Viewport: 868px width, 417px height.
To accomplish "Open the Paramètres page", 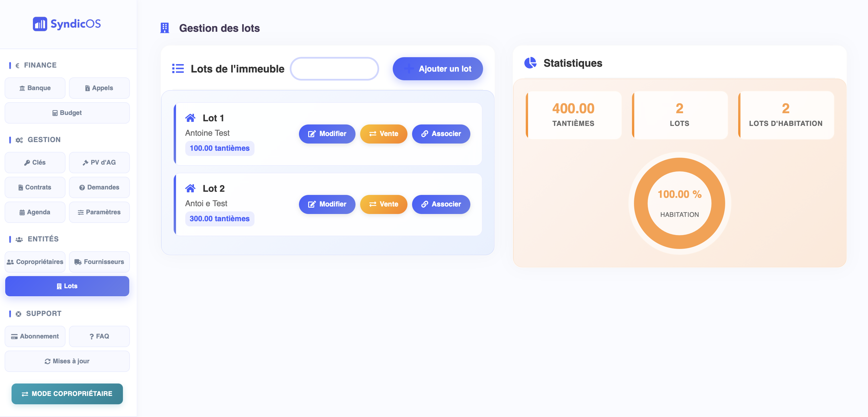I will tap(99, 212).
